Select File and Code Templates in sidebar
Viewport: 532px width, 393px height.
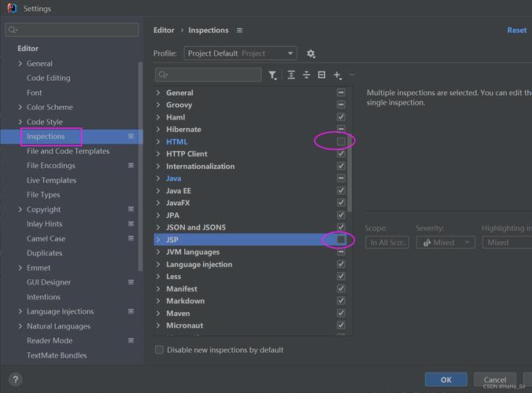click(x=68, y=151)
